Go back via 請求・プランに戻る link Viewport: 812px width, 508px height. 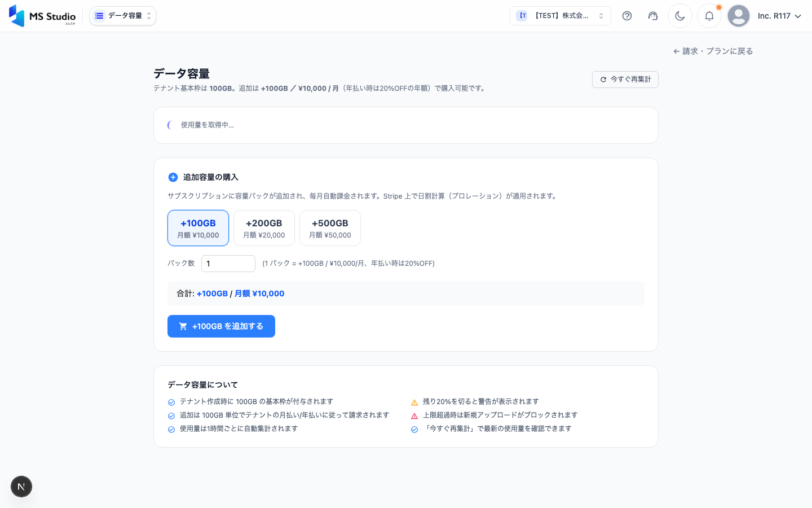(713, 51)
